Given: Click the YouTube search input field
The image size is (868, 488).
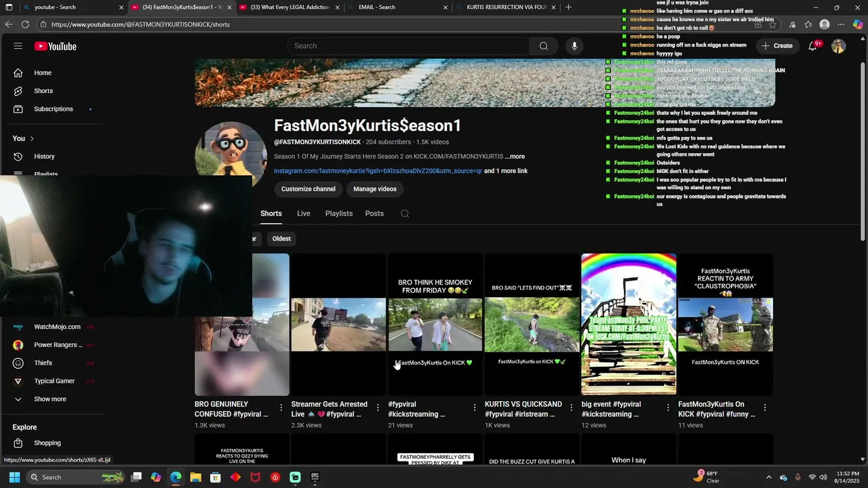Looking at the screenshot, I should tap(409, 46).
